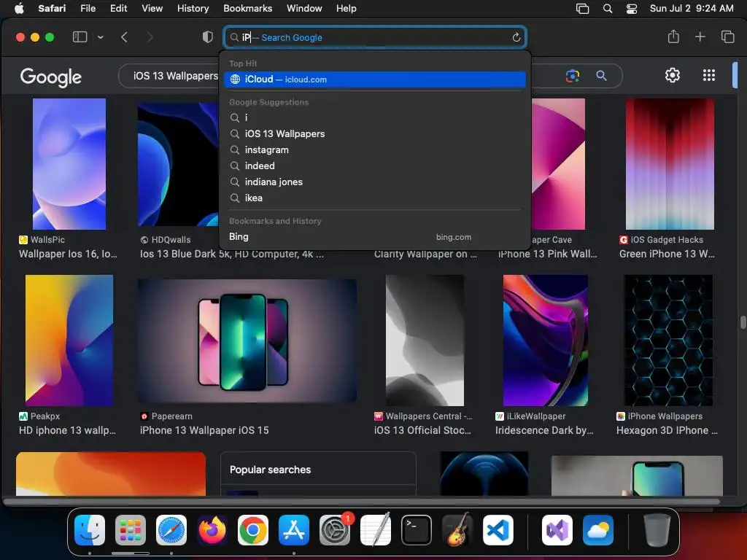Image resolution: width=747 pixels, height=560 pixels.
Task: Click the Google logo
Action: (50, 77)
